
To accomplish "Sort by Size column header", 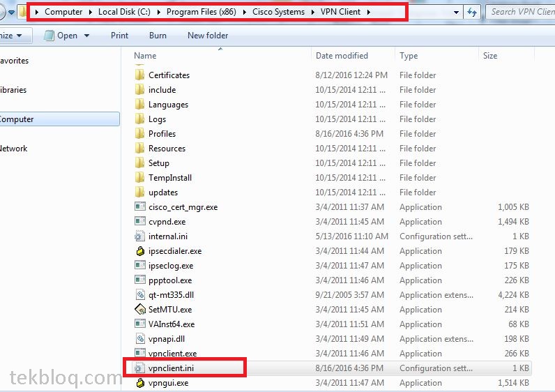I will pos(490,56).
